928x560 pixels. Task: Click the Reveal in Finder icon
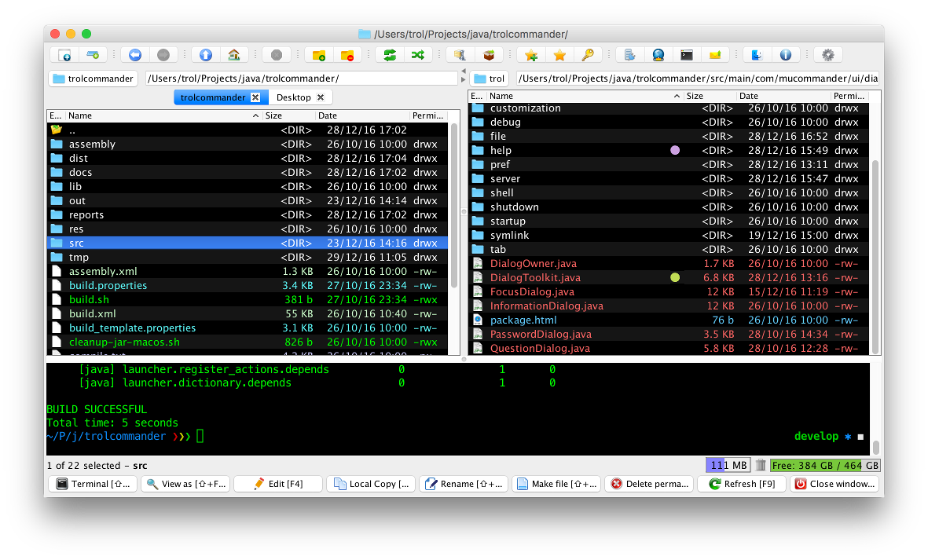coord(757,55)
